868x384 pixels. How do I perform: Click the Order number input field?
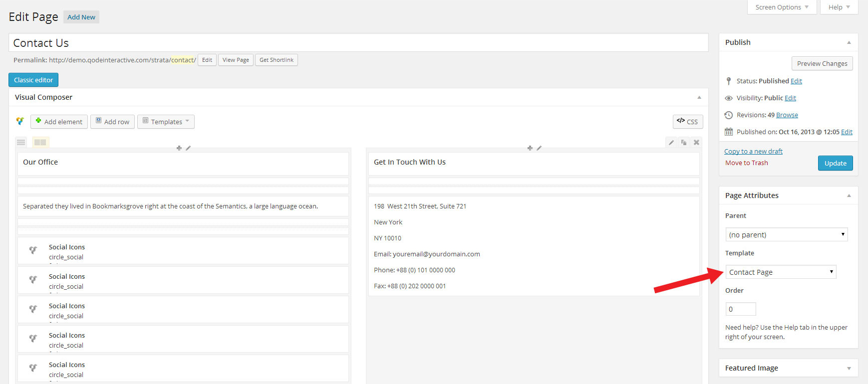[x=740, y=309]
